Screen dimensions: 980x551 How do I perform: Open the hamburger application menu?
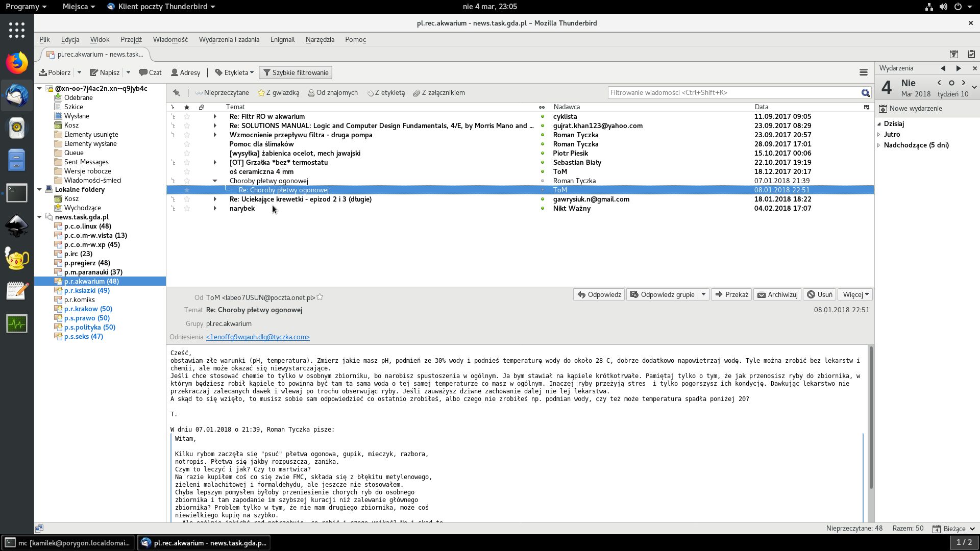pos(863,72)
